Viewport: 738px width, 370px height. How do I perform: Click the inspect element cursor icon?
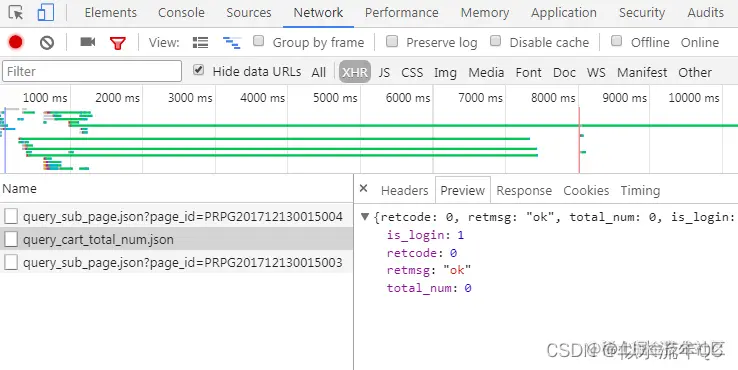click(x=16, y=12)
